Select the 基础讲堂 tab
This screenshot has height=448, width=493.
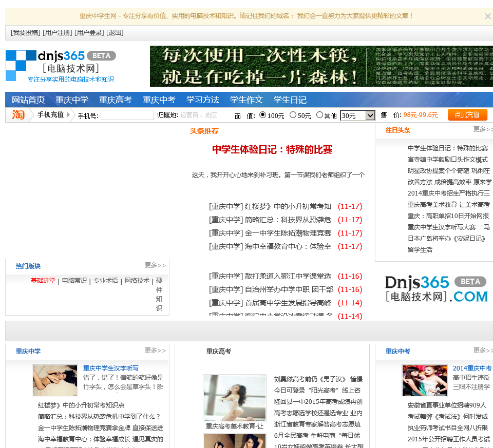click(43, 281)
